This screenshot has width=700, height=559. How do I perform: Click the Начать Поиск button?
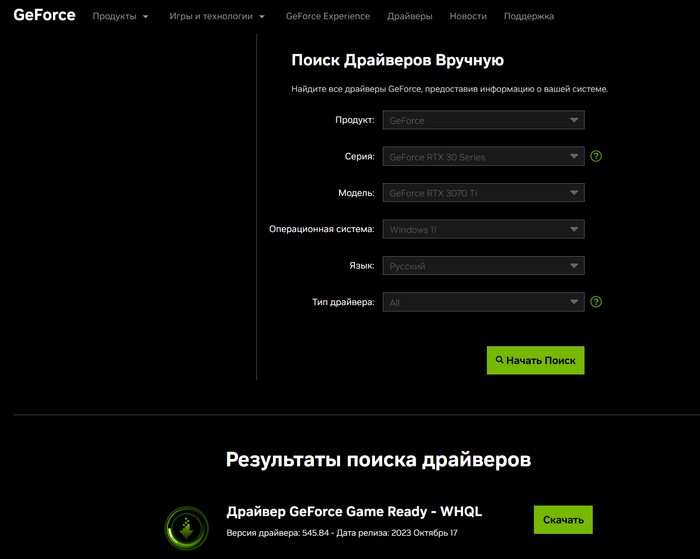point(535,360)
